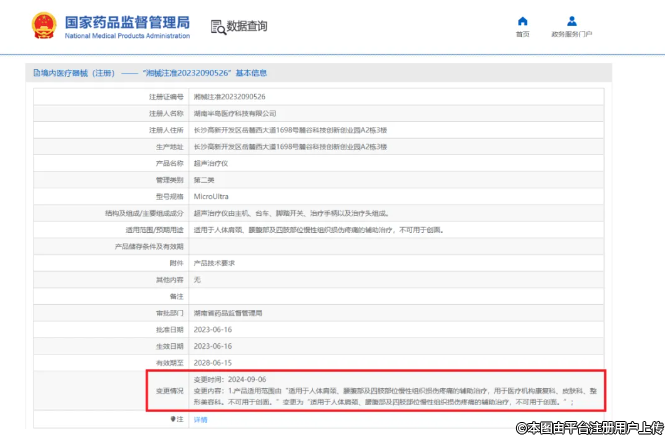
Task: Click the 国家药品监督管理局 site title
Action: pyautogui.click(x=126, y=21)
